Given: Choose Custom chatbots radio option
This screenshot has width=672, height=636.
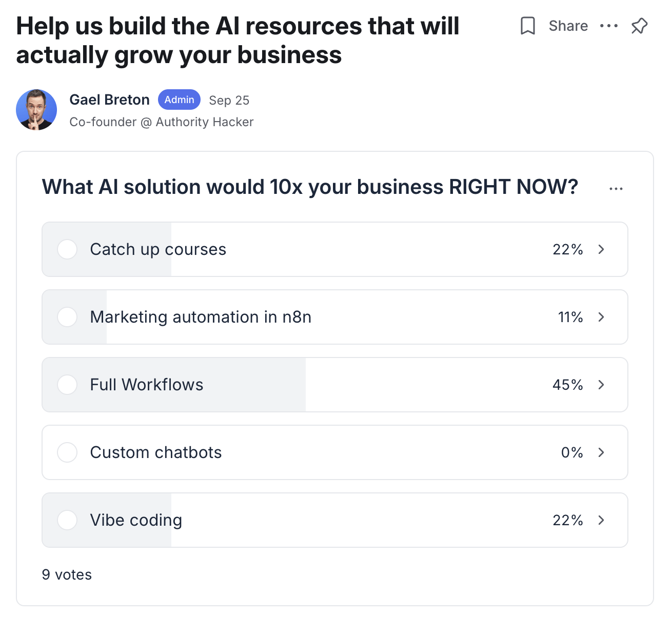Looking at the screenshot, I should click(x=67, y=452).
